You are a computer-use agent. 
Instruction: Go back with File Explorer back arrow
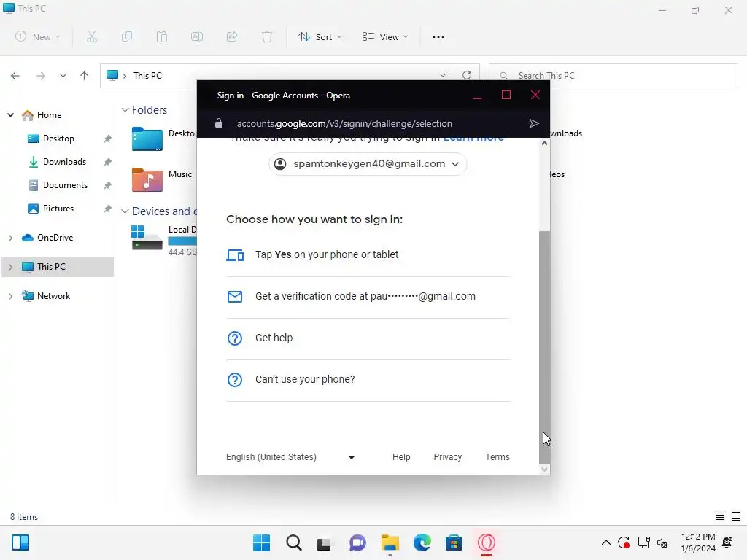15,76
